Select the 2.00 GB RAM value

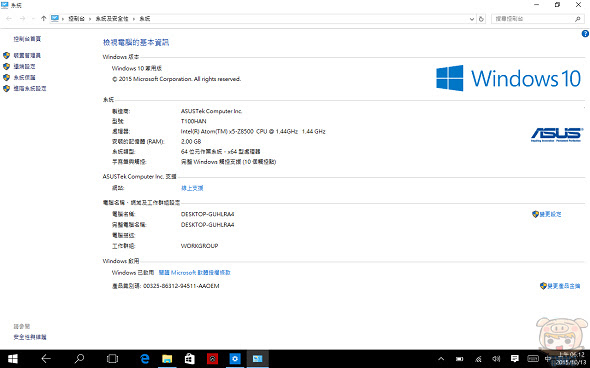191,141
